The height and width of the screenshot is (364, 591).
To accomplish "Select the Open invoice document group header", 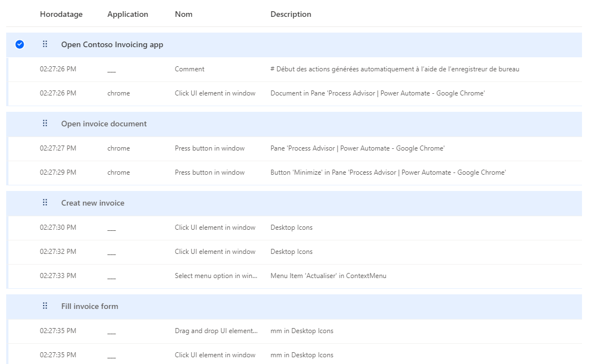I will (x=104, y=124).
